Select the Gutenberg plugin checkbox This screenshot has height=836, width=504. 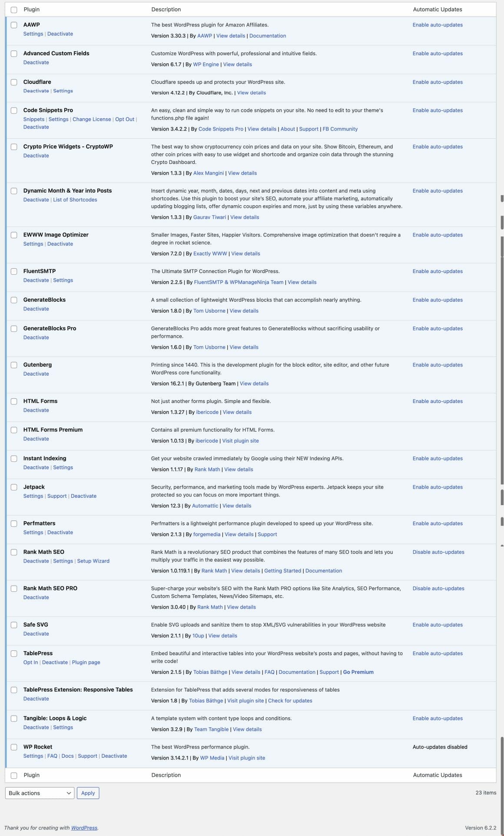14,365
